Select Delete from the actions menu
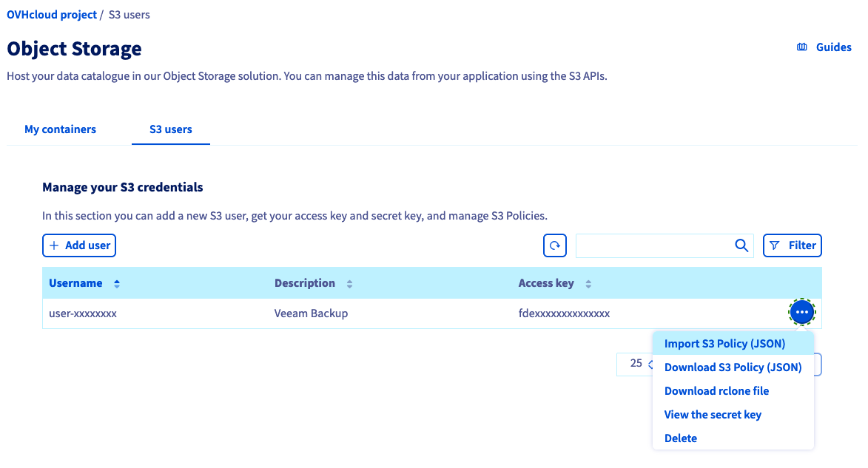Image resolution: width=868 pixels, height=468 pixels. (681, 438)
